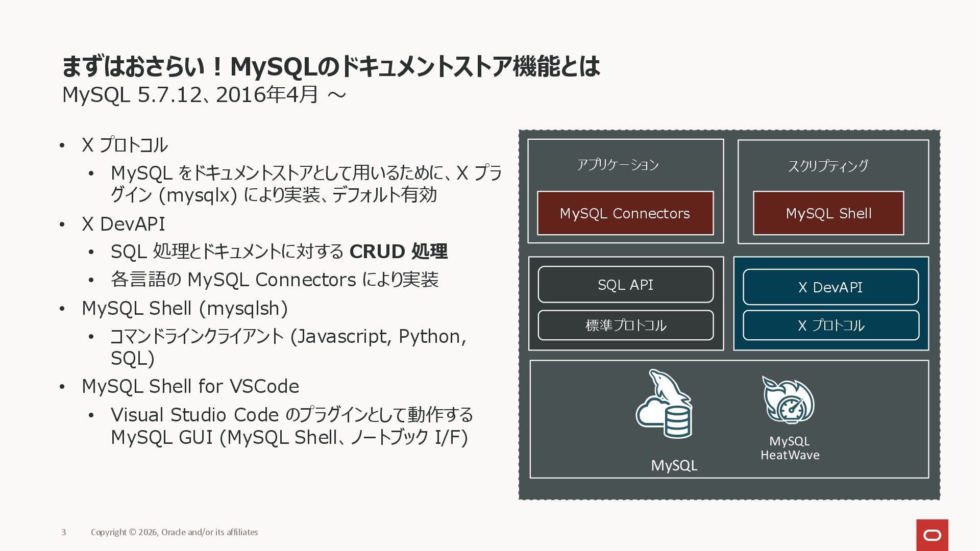This screenshot has width=980, height=551.
Task: Click the MySQL Shell (mysqlsh) bullet
Action: 185,308
